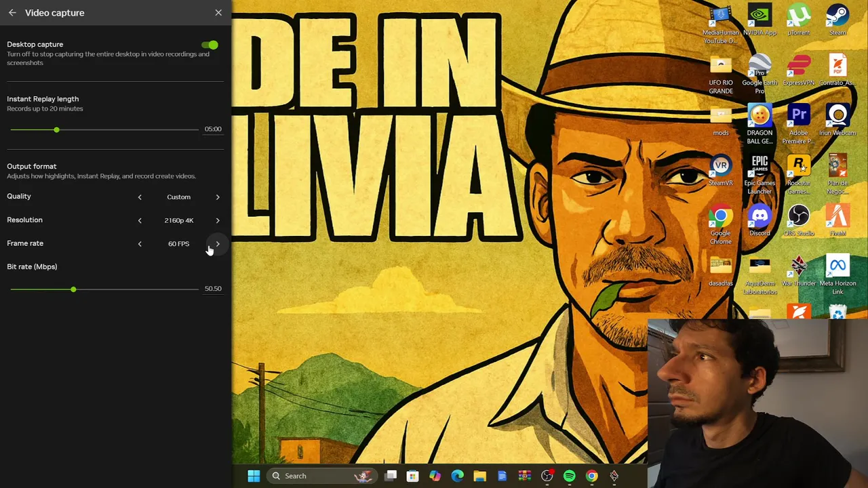This screenshot has height=488, width=868.
Task: Launch OBS Studio desktop shortcut
Action: (799, 221)
